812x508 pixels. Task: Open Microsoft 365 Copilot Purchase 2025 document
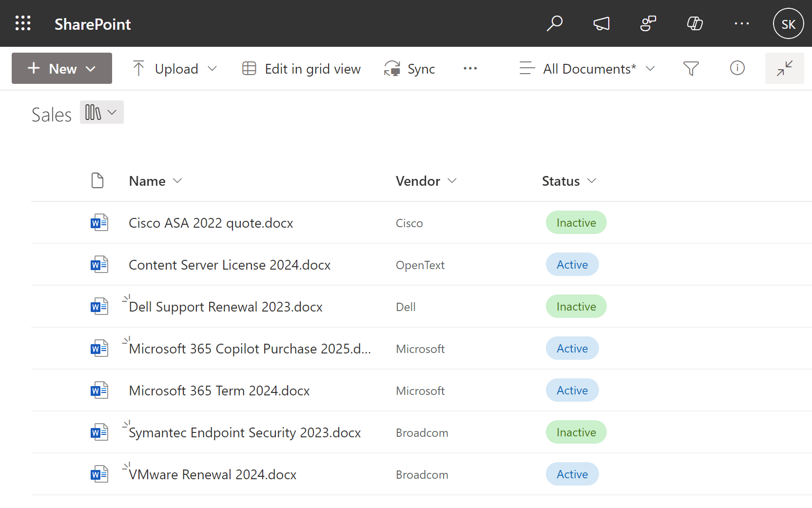(x=250, y=349)
